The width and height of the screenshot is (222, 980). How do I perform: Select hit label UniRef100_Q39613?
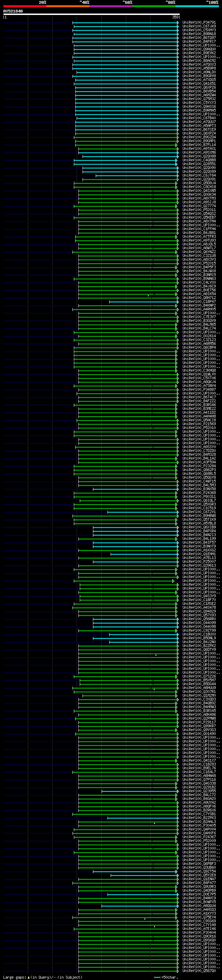(199, 565)
